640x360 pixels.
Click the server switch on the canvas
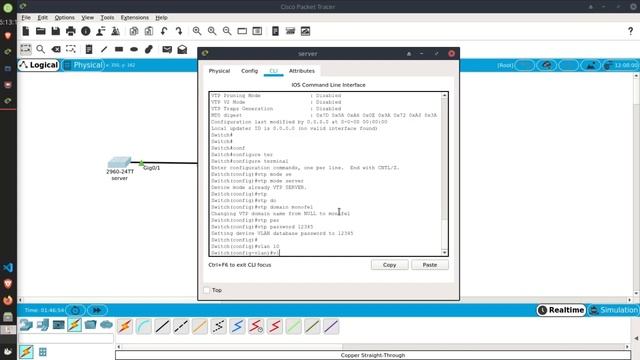[119, 162]
